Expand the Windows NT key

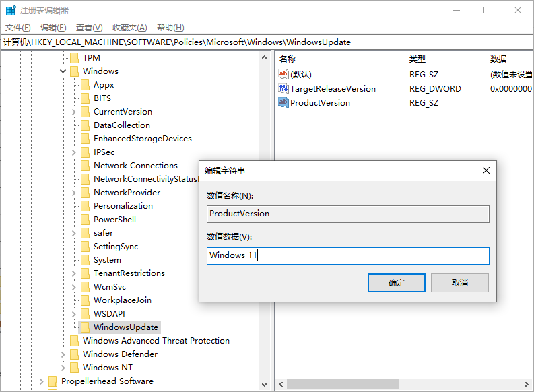click(63, 368)
